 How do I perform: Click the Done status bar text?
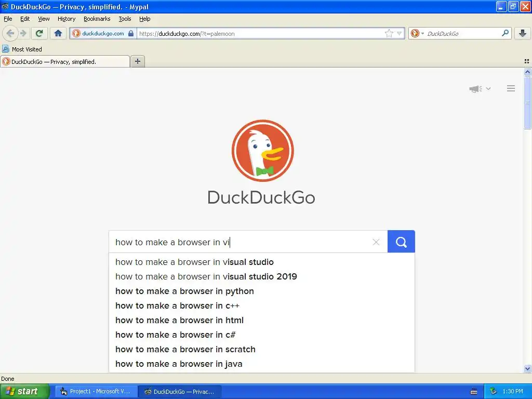(x=8, y=379)
